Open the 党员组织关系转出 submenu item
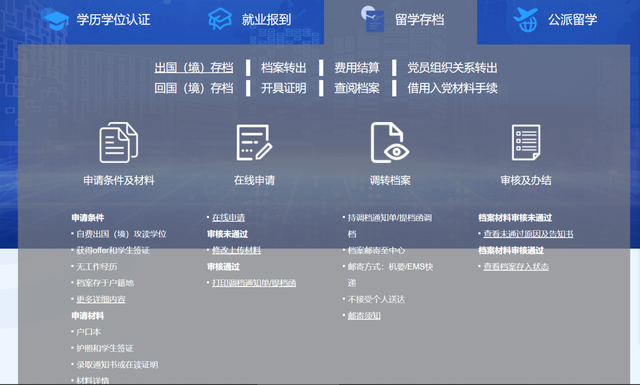Screen dimensions: 640x385 (452, 67)
